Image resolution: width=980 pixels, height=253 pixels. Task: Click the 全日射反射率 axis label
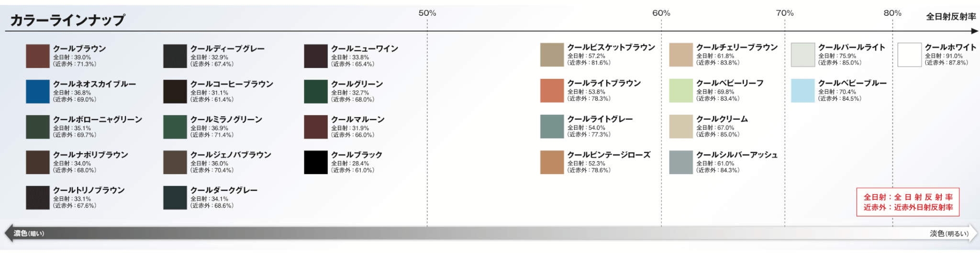(x=951, y=17)
